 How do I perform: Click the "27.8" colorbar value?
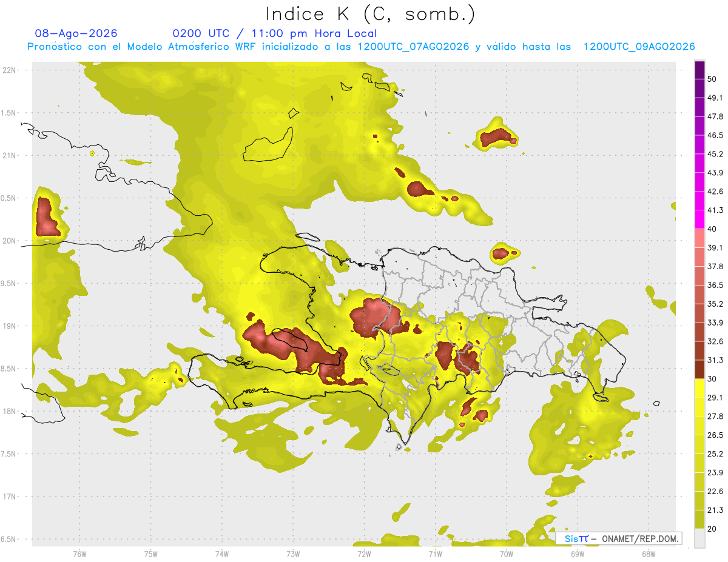pyautogui.click(x=715, y=416)
